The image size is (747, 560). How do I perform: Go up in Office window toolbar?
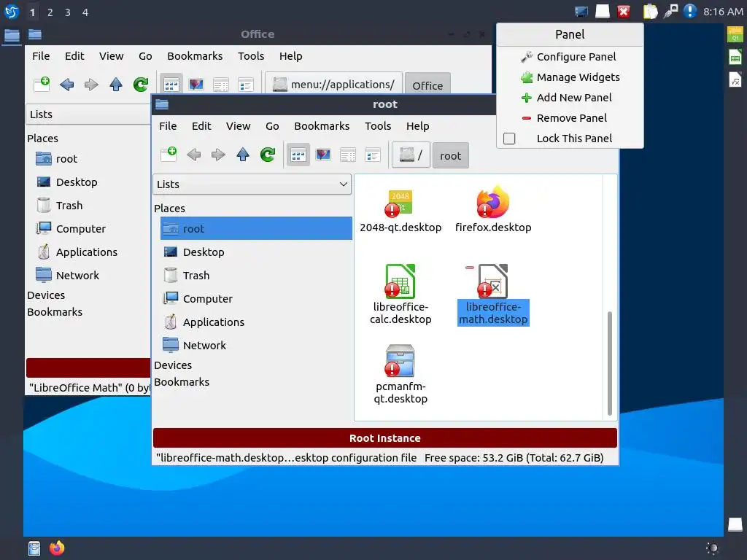click(116, 85)
